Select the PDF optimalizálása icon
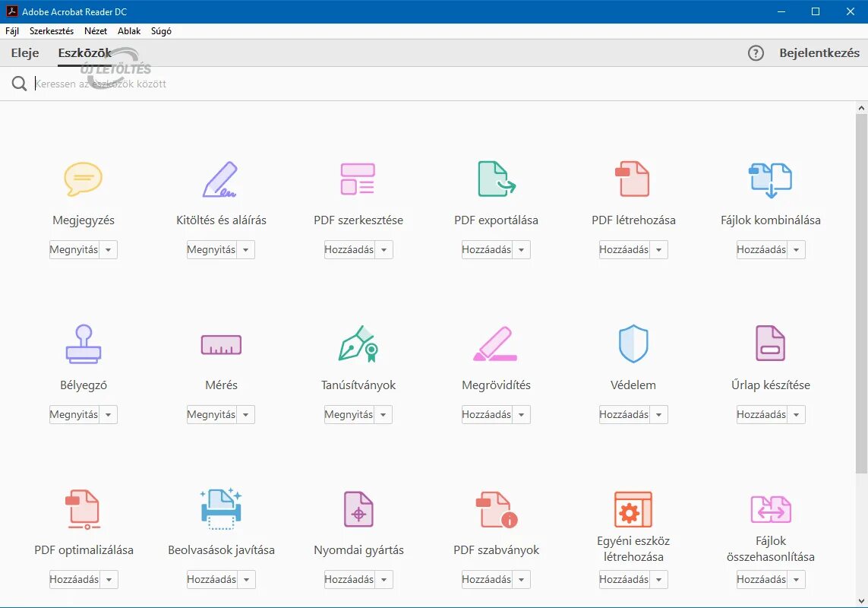The height and width of the screenshot is (608, 868). 83,508
